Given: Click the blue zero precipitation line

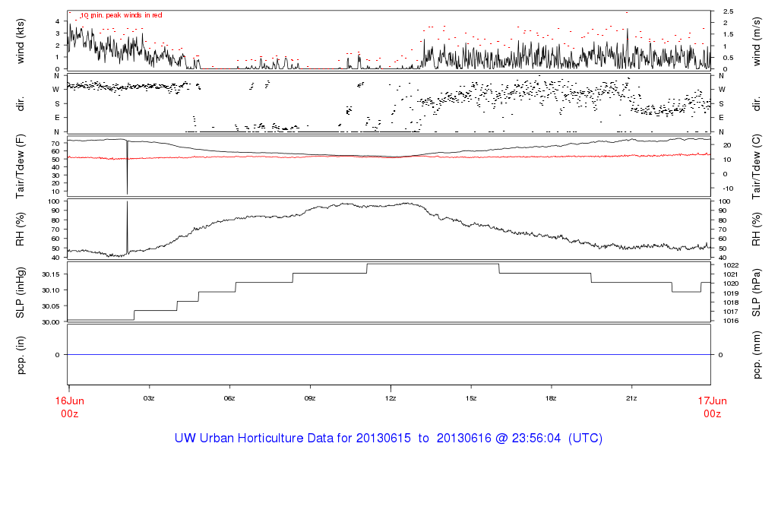Looking at the screenshot, I should tap(389, 355).
